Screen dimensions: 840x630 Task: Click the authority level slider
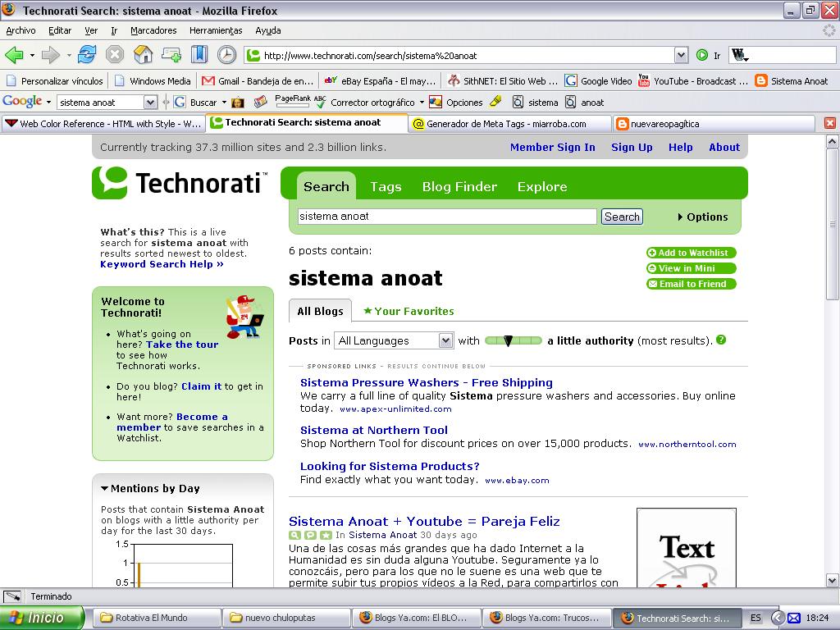[514, 340]
